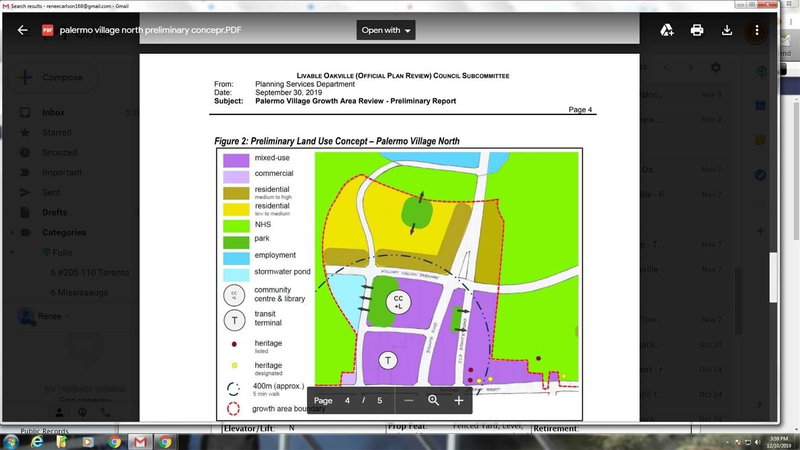This screenshot has height=450, width=800.
Task: Click the back arrow to close preview
Action: pos(20,30)
